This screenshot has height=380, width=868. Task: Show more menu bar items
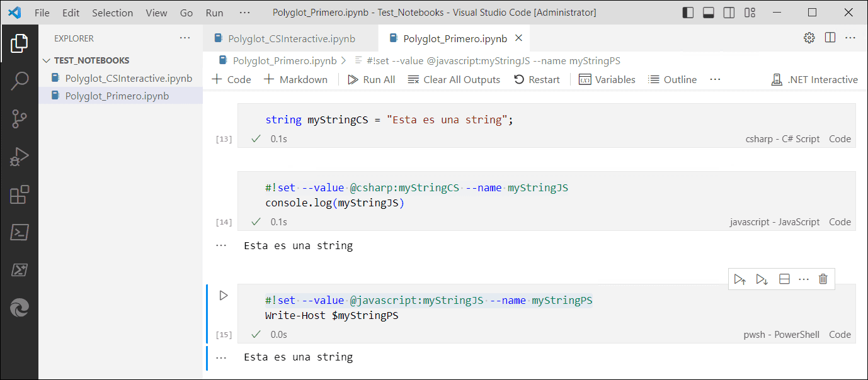(x=245, y=13)
